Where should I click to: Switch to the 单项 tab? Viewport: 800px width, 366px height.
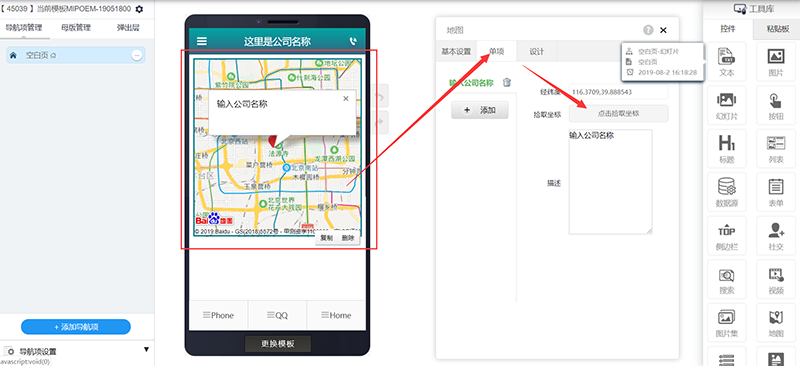pos(497,52)
